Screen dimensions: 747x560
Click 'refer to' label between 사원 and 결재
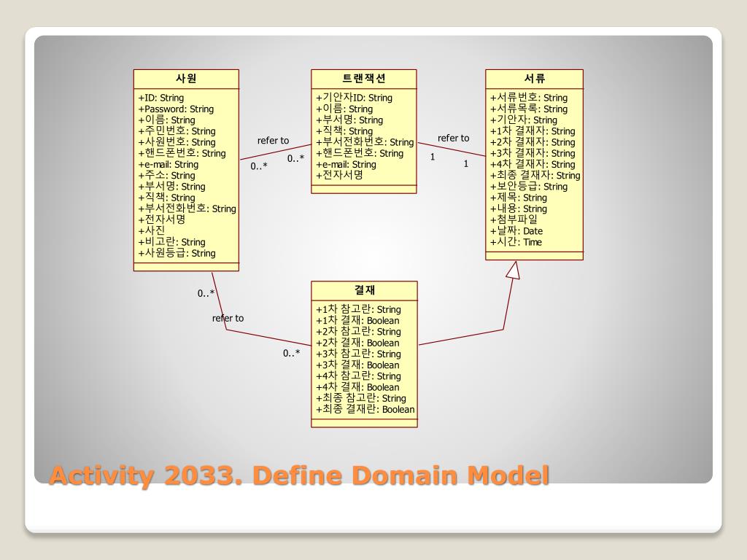point(228,318)
